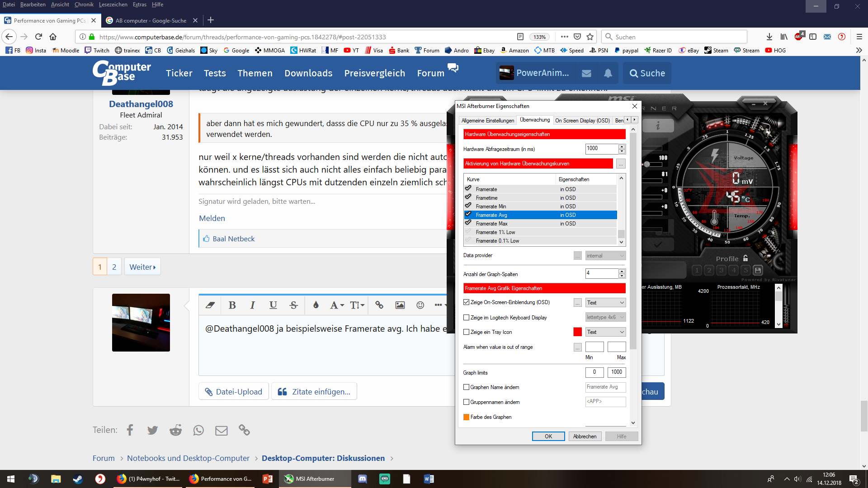This screenshot has height=488, width=868.
Task: Click the insert image icon in the editor
Action: tap(400, 305)
